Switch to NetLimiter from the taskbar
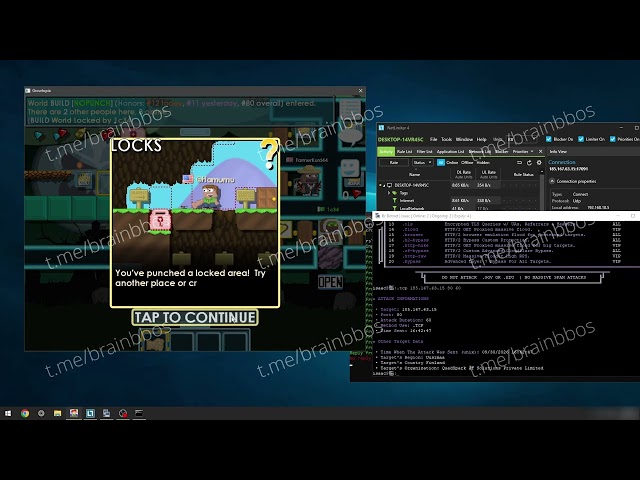This screenshot has width=640, height=480. tap(90, 413)
